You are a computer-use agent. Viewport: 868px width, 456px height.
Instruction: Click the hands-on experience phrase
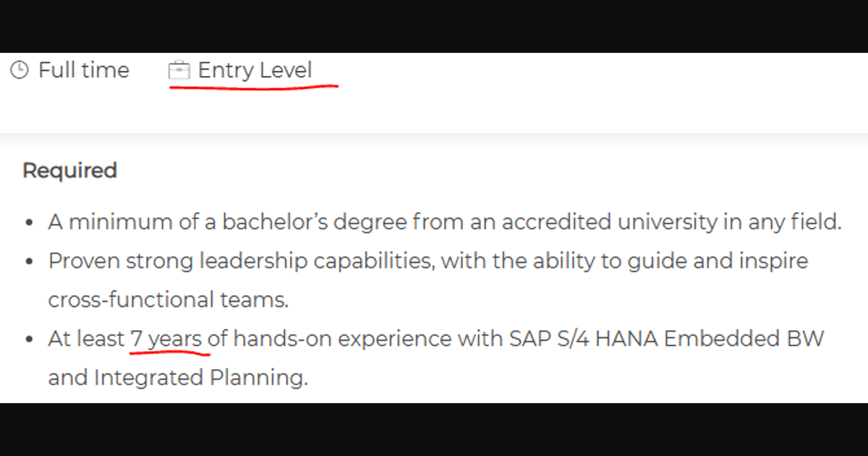coord(332,339)
